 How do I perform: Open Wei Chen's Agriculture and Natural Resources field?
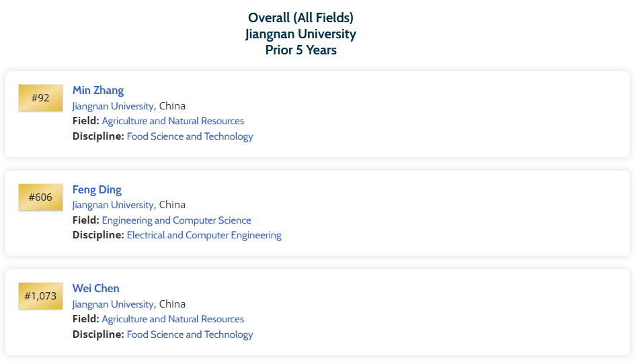click(x=173, y=319)
